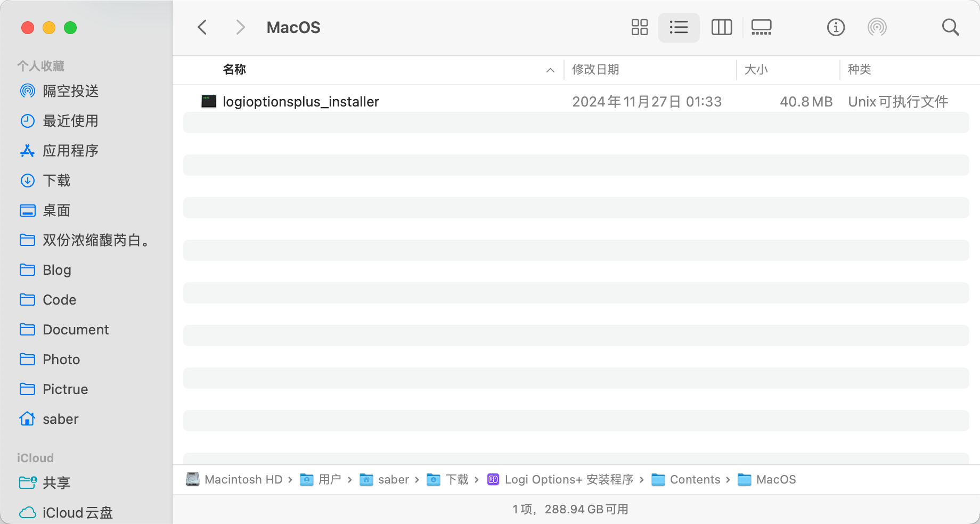Jump to Contents folder in path bar

point(695,480)
